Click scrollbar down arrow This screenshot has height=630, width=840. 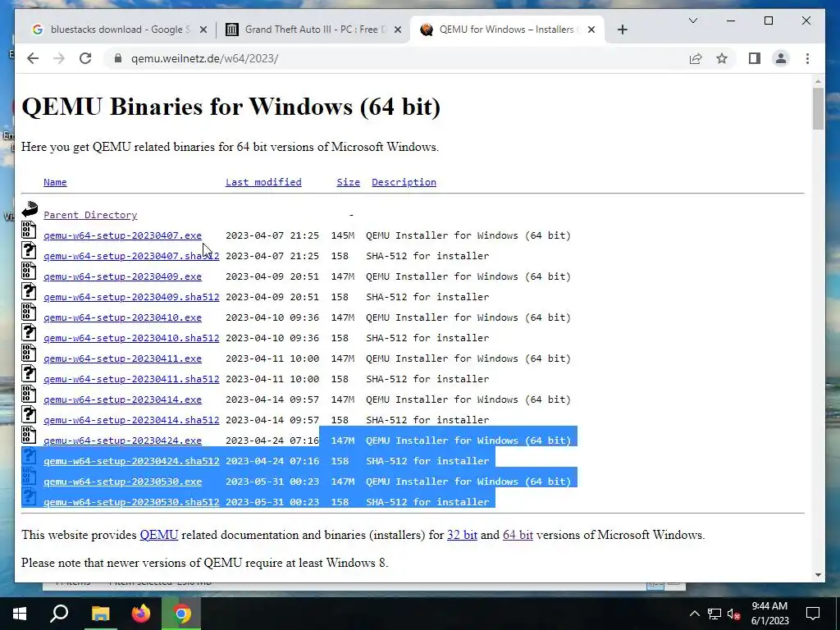point(818,575)
